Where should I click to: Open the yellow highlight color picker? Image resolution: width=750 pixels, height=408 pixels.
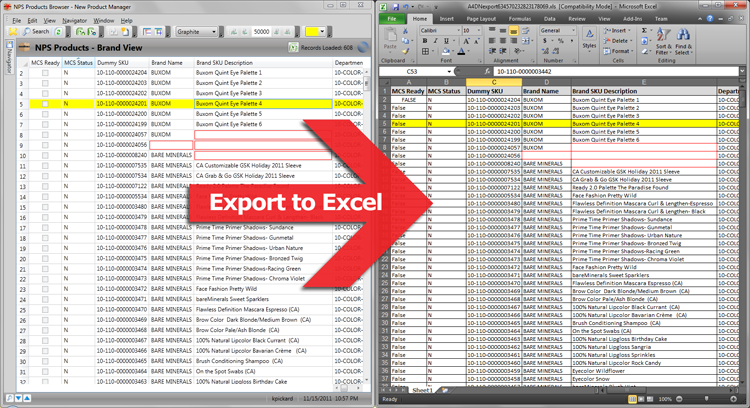click(x=315, y=32)
